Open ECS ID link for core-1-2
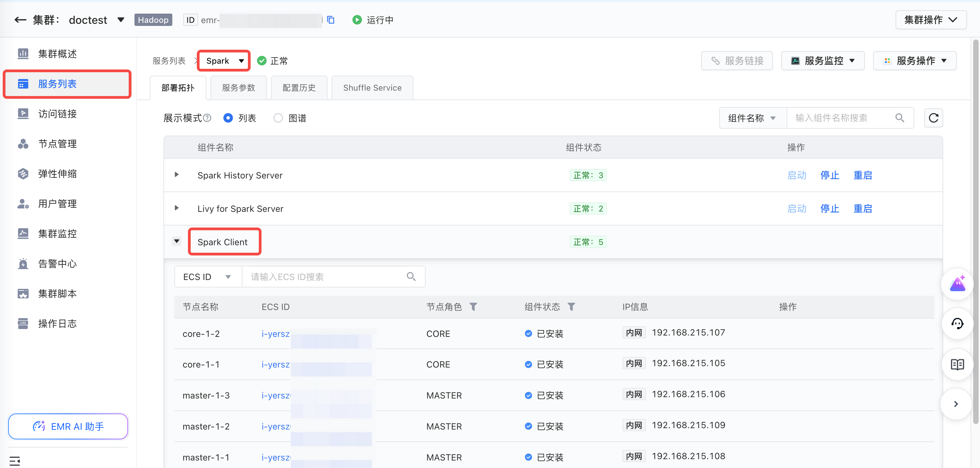 (x=276, y=334)
